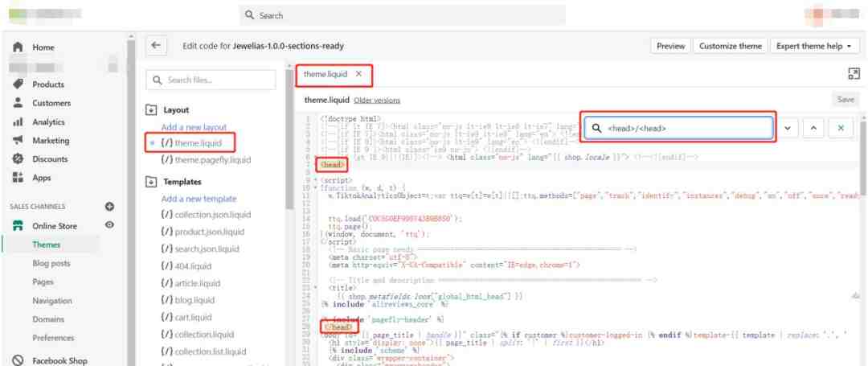Image resolution: width=868 pixels, height=366 pixels.
Task: Open Expert theme help dropdown
Action: (813, 46)
